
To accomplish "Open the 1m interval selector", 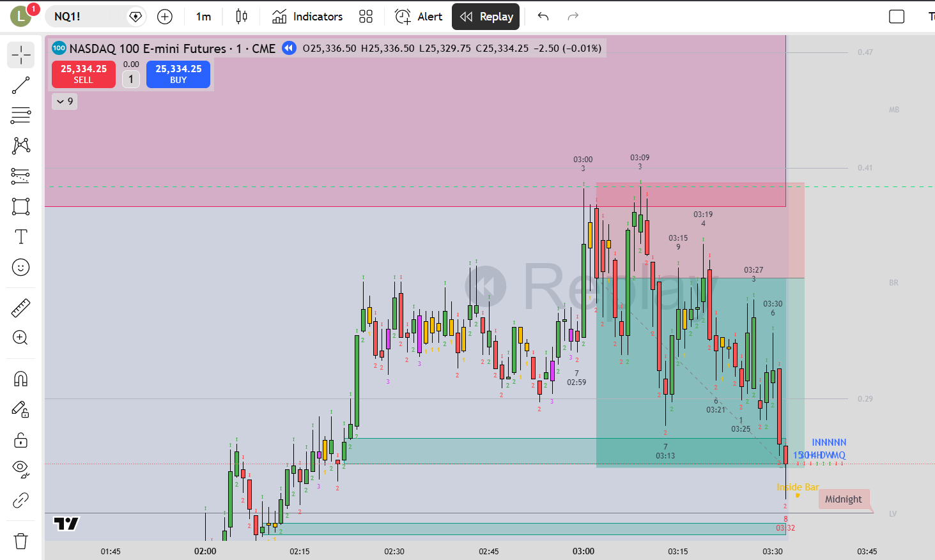I will (x=203, y=17).
